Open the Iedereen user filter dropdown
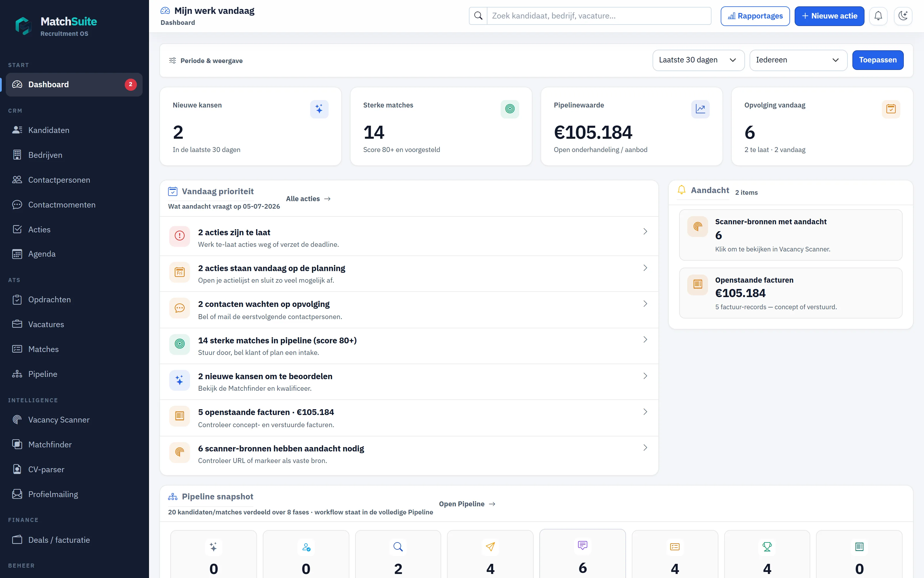The height and width of the screenshot is (578, 924). point(798,60)
